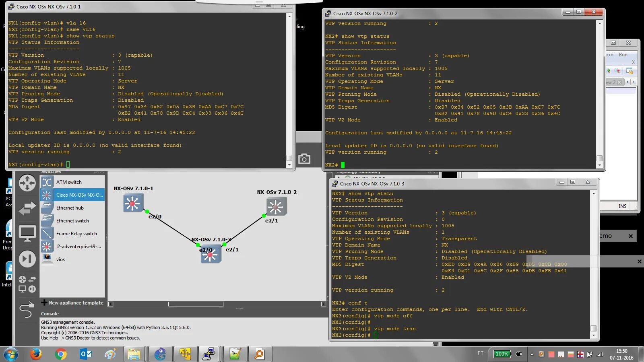Click e2/0 label near NX-OSv 7.1.0-1
Viewport: 644px width, 362px height.
coord(155,216)
